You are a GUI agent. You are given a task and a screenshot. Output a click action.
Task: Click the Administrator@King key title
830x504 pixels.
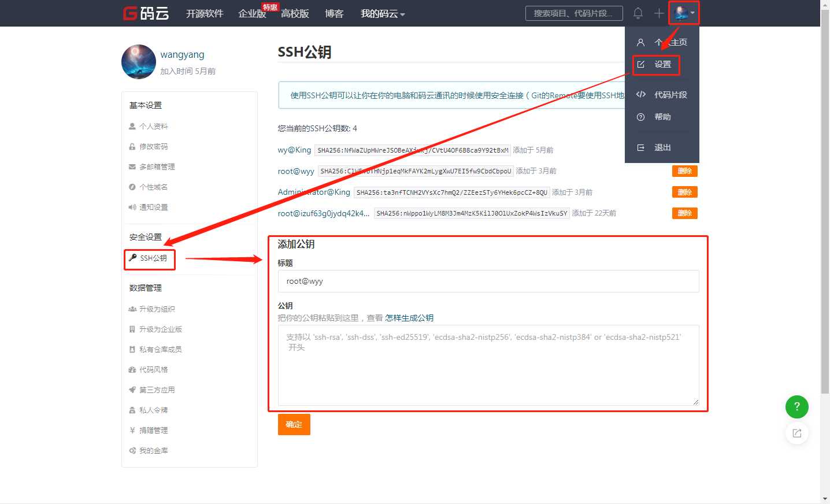click(314, 192)
